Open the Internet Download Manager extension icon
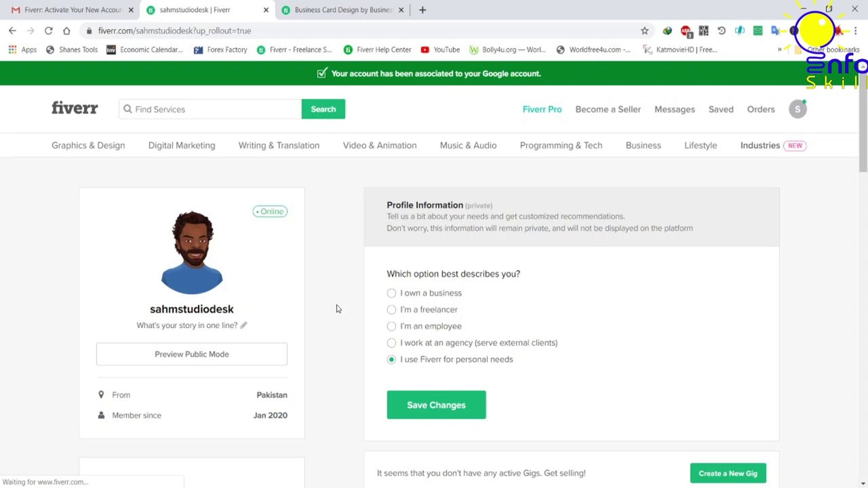868x488 pixels. pyautogui.click(x=667, y=30)
